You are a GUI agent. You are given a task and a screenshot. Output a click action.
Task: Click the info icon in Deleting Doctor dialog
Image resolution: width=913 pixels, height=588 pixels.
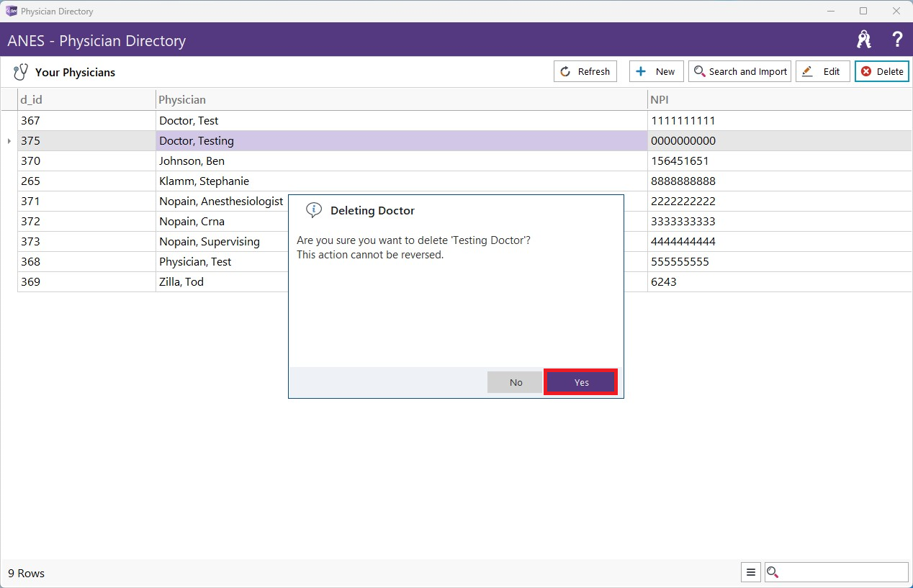click(x=313, y=210)
